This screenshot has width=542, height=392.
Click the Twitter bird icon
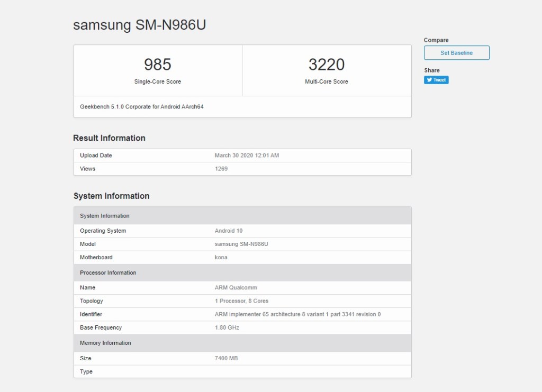(429, 80)
